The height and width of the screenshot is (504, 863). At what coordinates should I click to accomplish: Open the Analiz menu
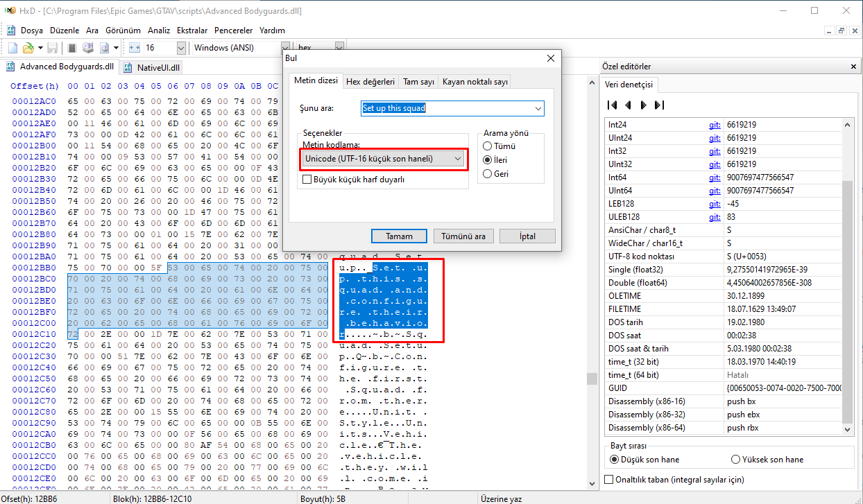click(159, 31)
